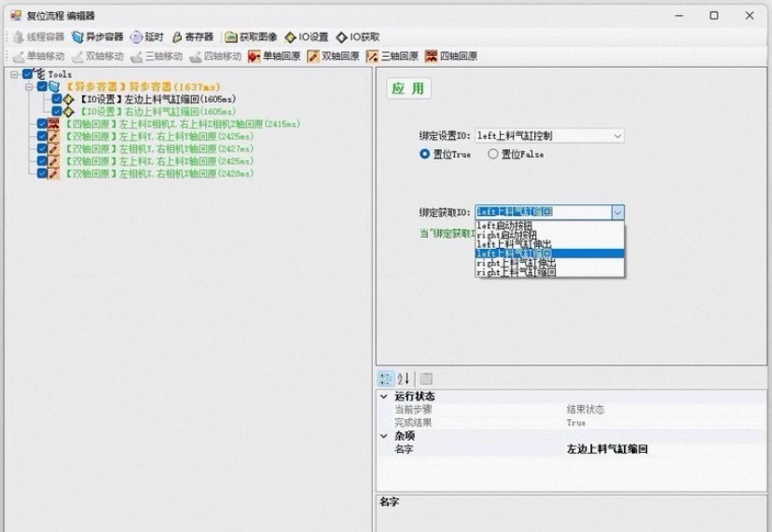
Task: Choose highlighted left上料气缸缩回 option
Action: click(549, 253)
